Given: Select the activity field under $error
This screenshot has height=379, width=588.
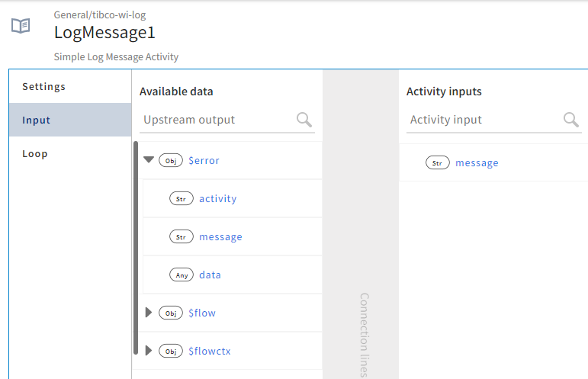Looking at the screenshot, I should [217, 199].
